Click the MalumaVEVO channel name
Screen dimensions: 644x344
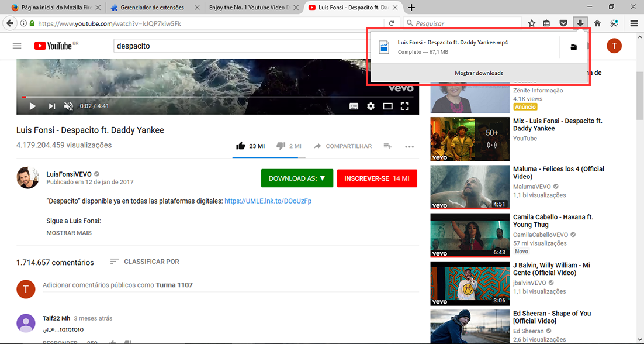[x=533, y=187]
